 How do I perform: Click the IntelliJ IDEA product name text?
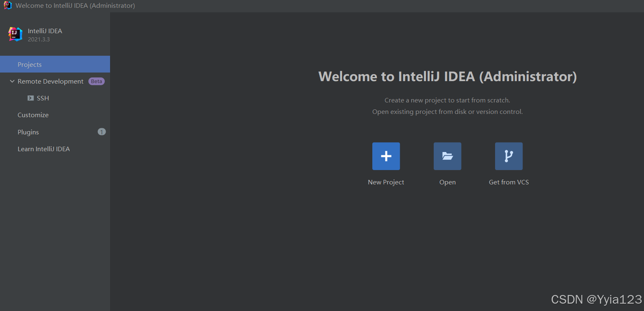(x=45, y=31)
